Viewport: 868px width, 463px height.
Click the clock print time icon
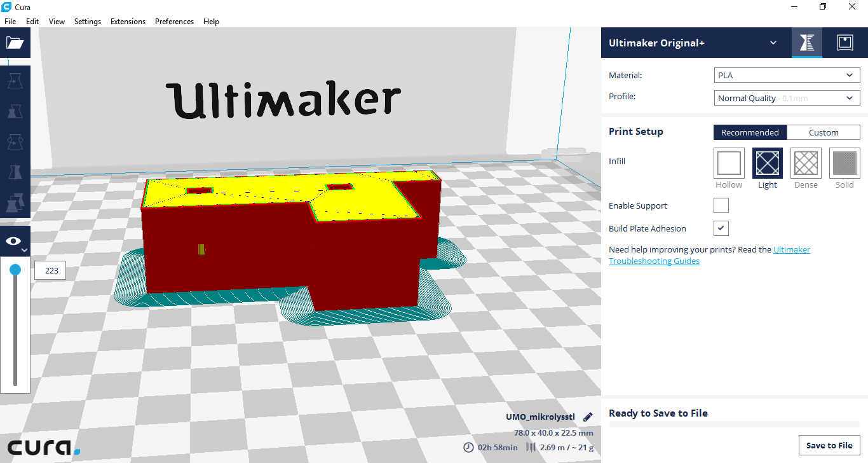468,447
